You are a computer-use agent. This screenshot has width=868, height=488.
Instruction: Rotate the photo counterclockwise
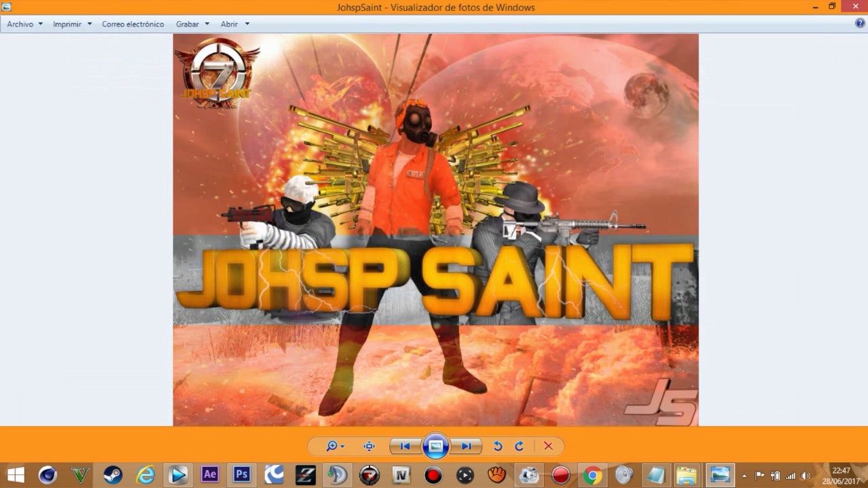pyautogui.click(x=498, y=446)
